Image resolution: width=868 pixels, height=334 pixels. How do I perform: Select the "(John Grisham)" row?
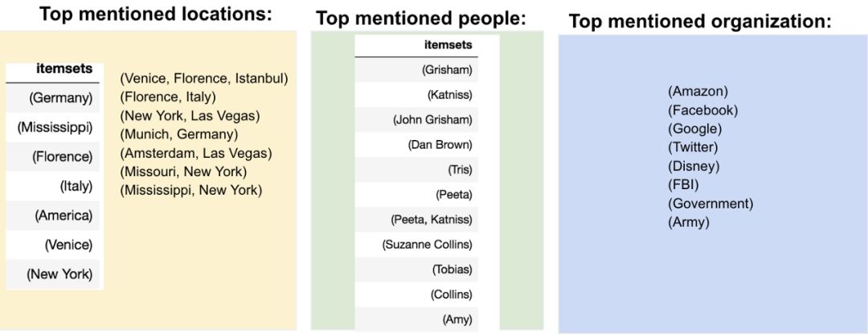click(432, 120)
